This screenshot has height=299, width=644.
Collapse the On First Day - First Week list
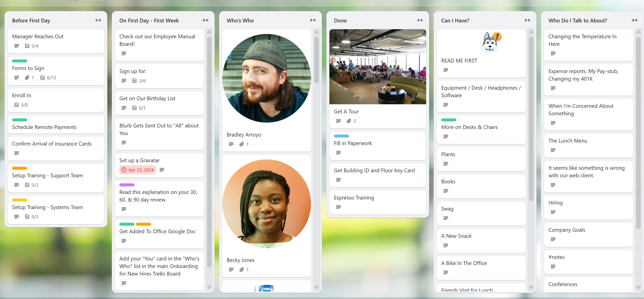pyautogui.click(x=206, y=20)
